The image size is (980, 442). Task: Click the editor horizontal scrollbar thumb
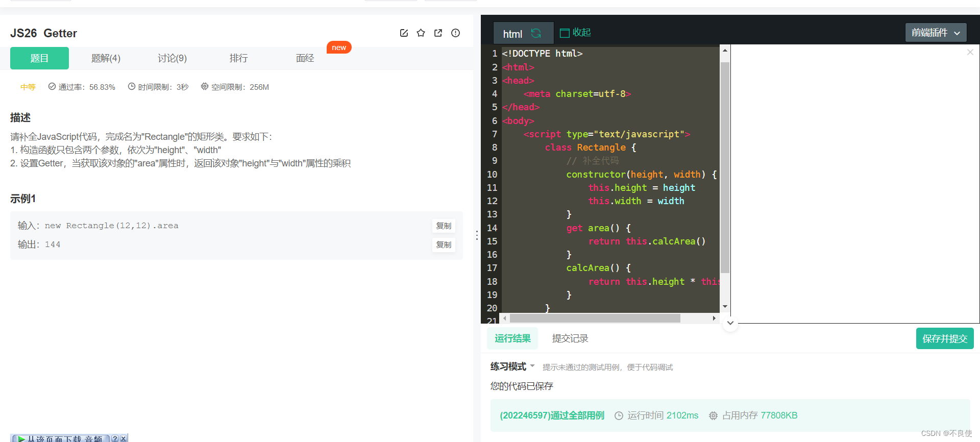point(595,318)
